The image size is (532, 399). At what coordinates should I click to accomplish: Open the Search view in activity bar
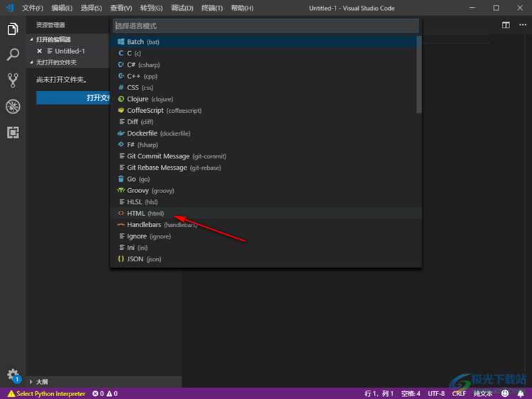[13, 55]
